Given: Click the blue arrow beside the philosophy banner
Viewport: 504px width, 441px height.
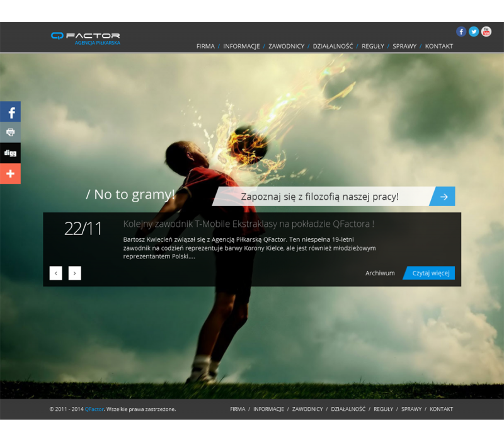Looking at the screenshot, I should pyautogui.click(x=444, y=197).
